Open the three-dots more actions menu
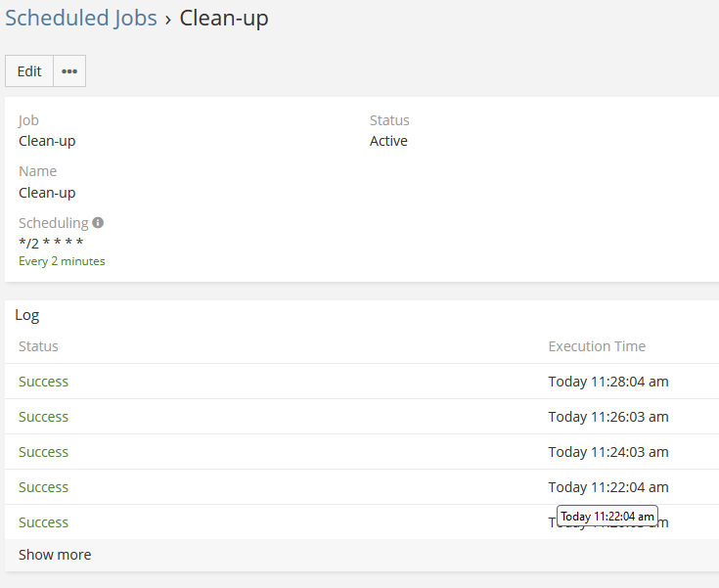 (x=69, y=71)
